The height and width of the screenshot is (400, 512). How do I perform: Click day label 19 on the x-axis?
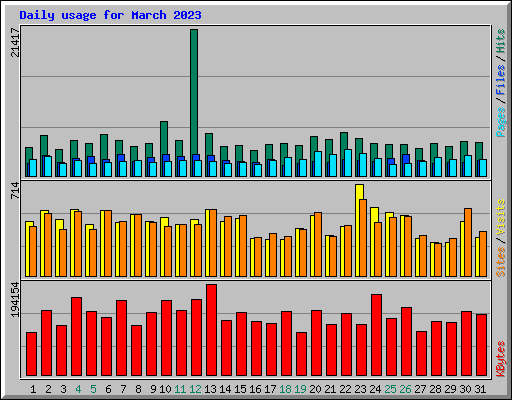300,389
